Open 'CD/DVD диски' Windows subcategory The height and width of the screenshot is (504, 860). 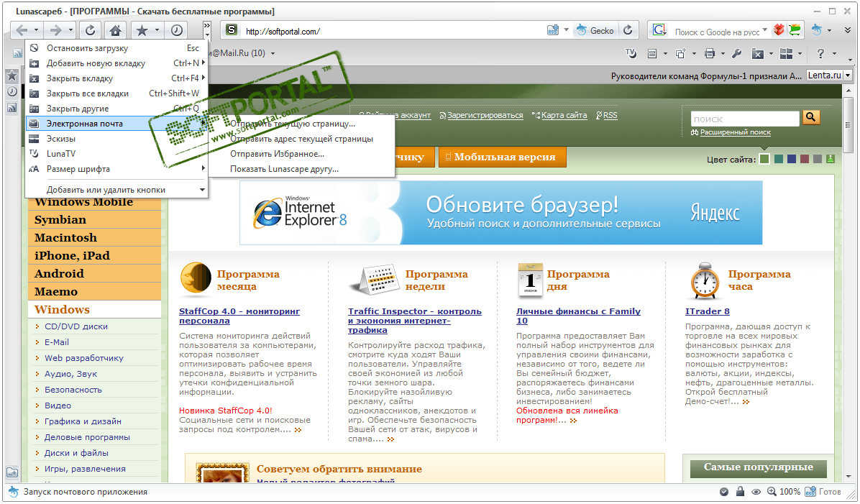[x=76, y=326]
